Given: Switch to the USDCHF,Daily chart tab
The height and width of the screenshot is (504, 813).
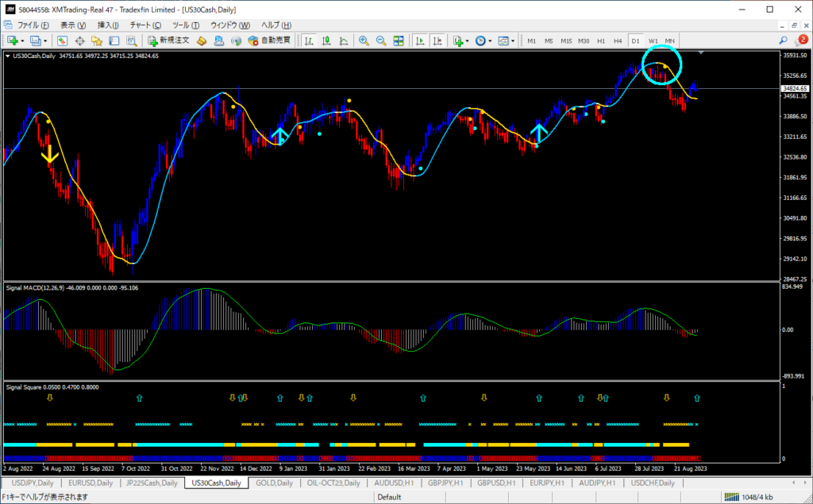Looking at the screenshot, I should (653, 483).
